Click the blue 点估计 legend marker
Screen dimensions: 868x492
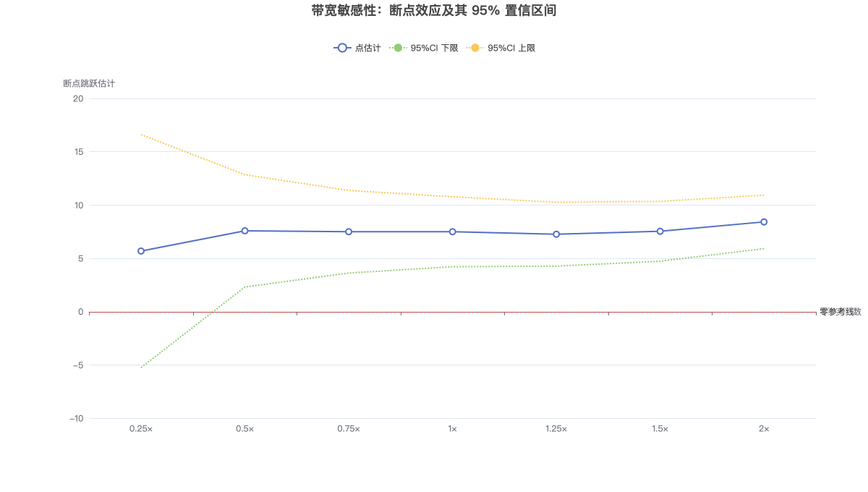click(342, 48)
